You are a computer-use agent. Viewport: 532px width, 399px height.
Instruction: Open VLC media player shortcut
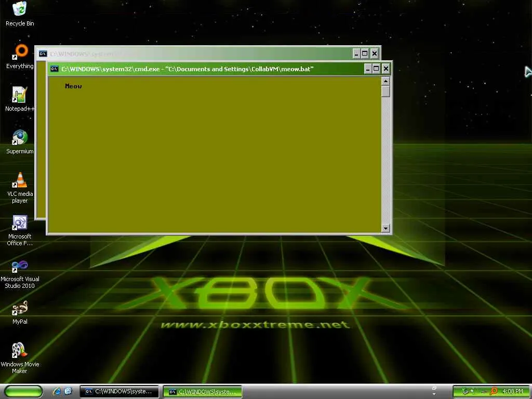coord(20,188)
